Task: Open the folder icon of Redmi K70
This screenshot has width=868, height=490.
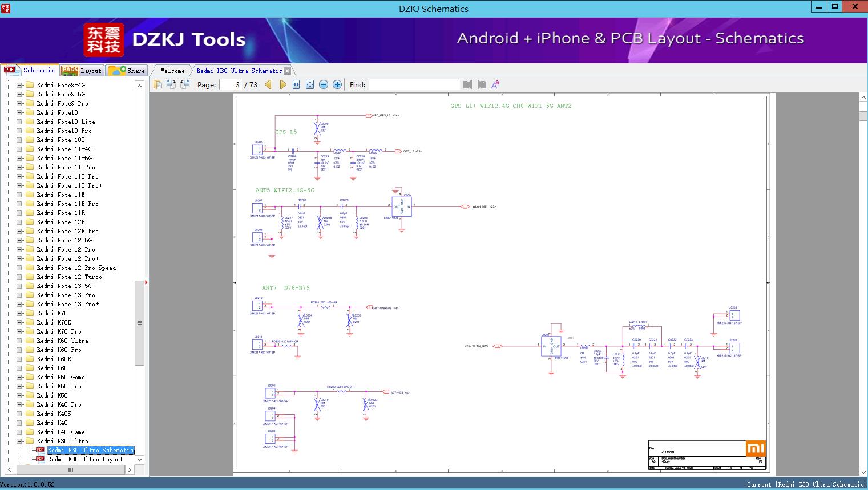Action: click(30, 313)
